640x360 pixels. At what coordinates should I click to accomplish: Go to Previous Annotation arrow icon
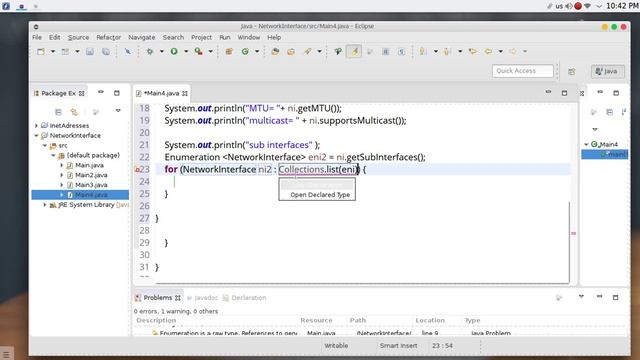(447, 51)
